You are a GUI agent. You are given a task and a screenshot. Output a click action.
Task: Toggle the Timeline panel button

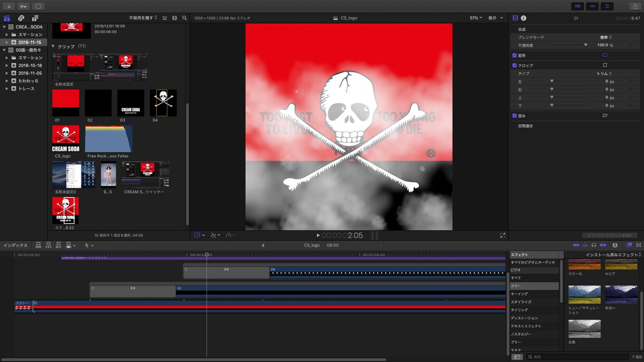coord(592,6)
